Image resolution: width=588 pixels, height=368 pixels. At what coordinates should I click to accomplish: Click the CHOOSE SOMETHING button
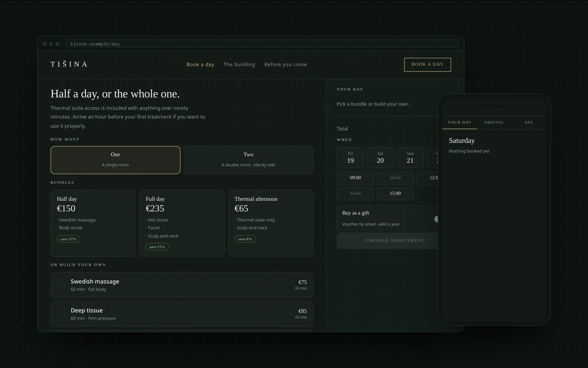tap(387, 241)
